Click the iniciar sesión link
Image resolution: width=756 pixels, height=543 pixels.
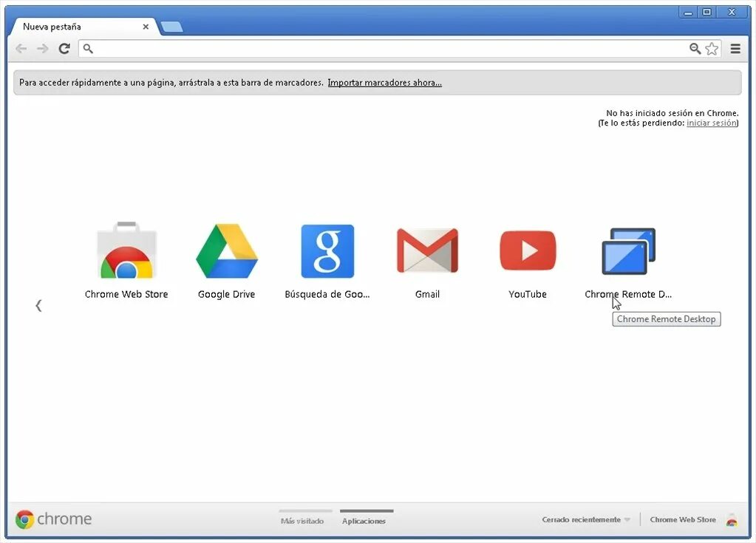[x=712, y=123]
